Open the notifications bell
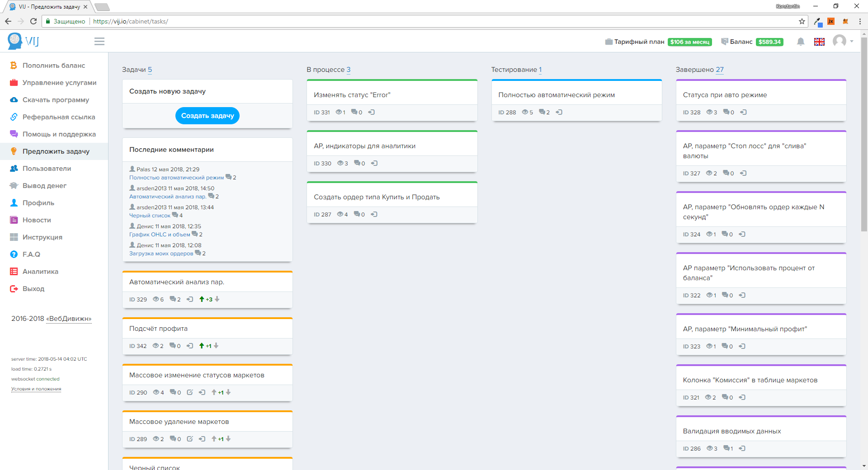868x470 pixels. pyautogui.click(x=801, y=42)
